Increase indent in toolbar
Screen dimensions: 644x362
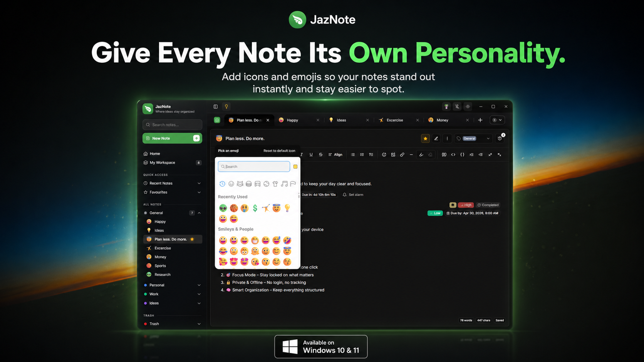[x=471, y=155]
